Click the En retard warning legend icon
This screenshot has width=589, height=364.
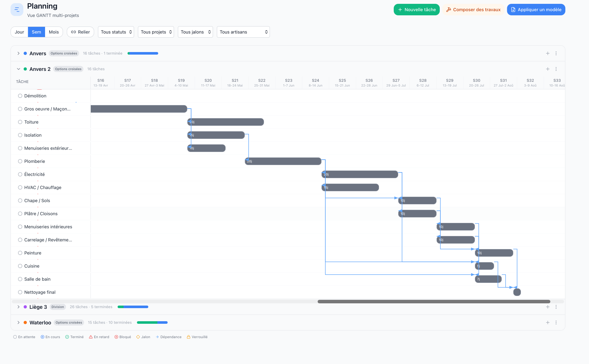[x=91, y=337]
